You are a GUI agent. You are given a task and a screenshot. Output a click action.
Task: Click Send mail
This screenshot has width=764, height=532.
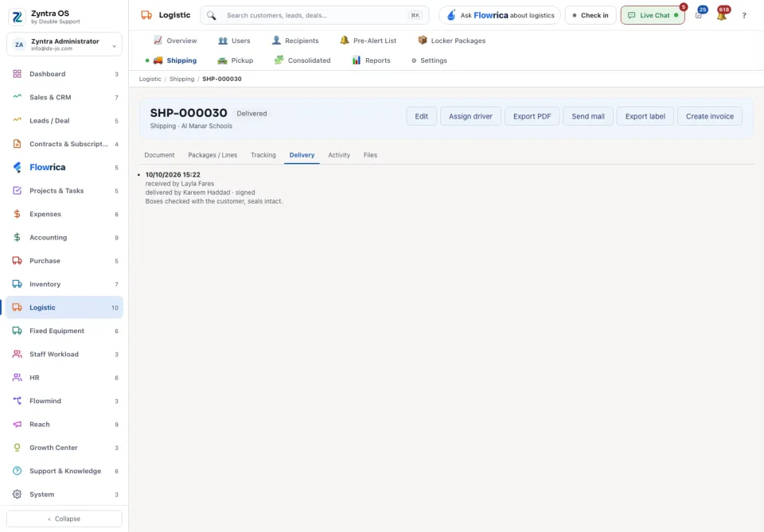[x=588, y=116]
